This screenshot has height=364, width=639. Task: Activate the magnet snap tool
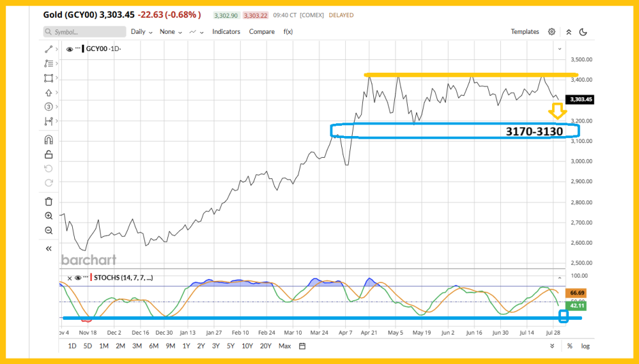tap(49, 140)
